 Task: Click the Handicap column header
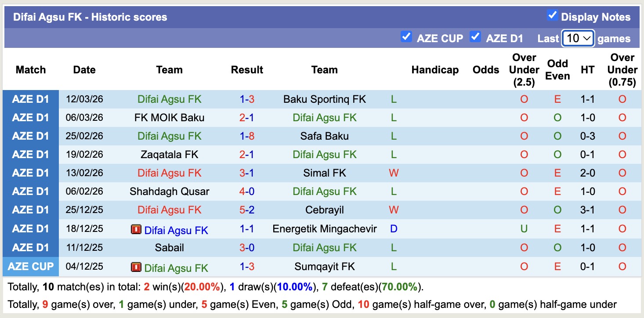tap(435, 70)
